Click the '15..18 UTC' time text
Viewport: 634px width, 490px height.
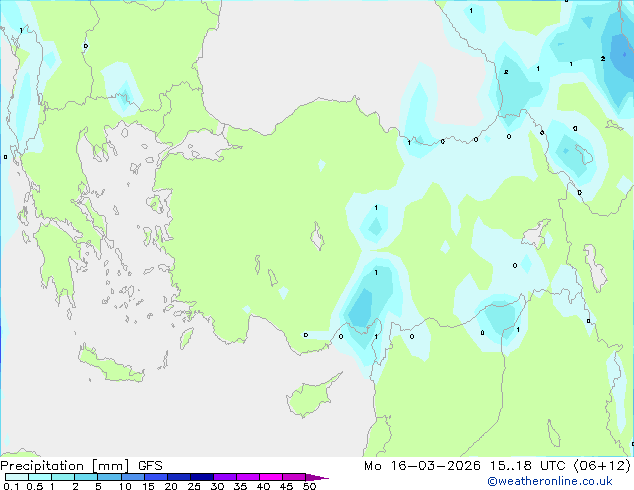(x=527, y=466)
